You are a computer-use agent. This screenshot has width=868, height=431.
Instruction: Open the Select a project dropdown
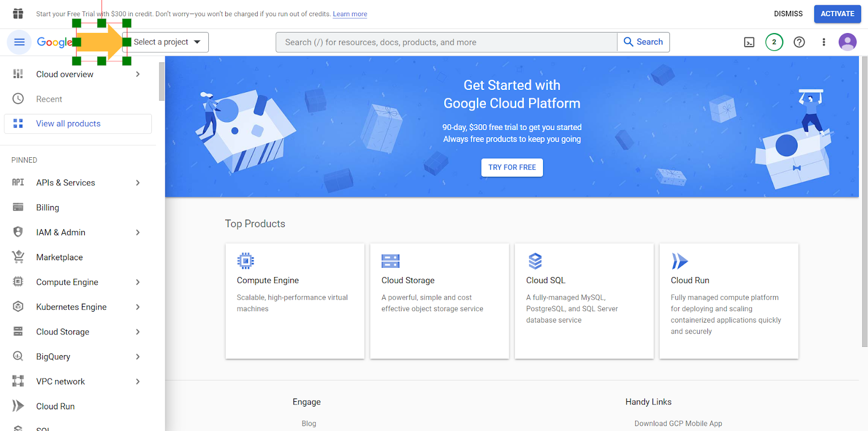tap(165, 42)
